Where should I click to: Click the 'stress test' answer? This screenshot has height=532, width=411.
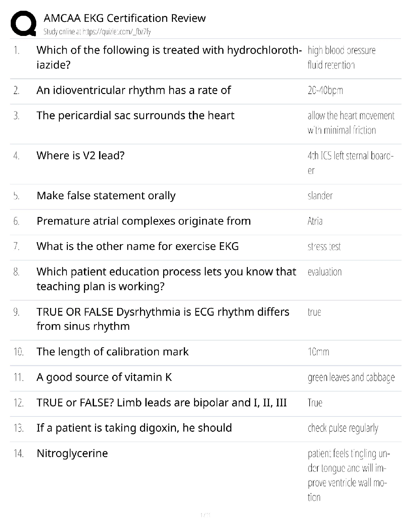click(x=324, y=247)
